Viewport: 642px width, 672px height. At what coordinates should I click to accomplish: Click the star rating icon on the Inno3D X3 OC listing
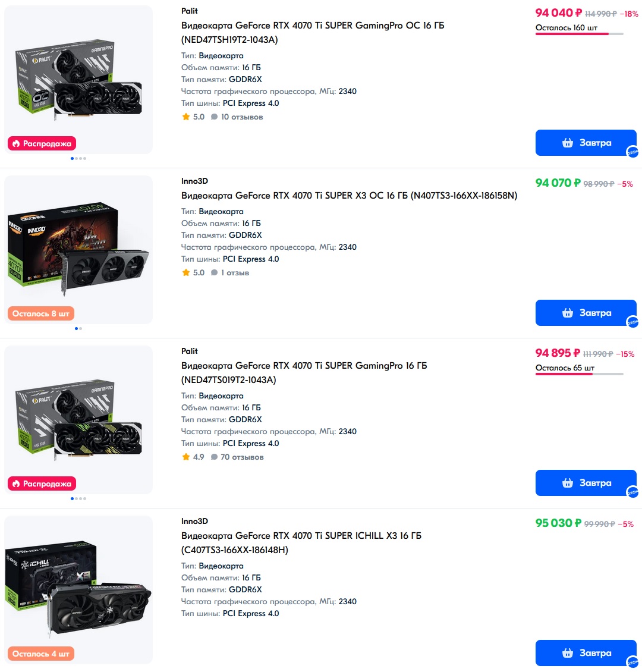pos(186,272)
